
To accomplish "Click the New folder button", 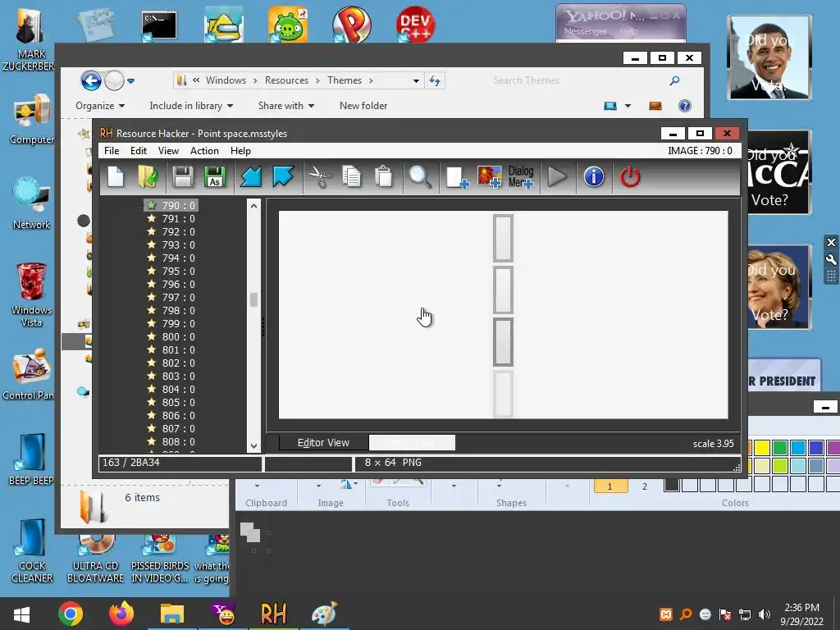I will [x=363, y=106].
